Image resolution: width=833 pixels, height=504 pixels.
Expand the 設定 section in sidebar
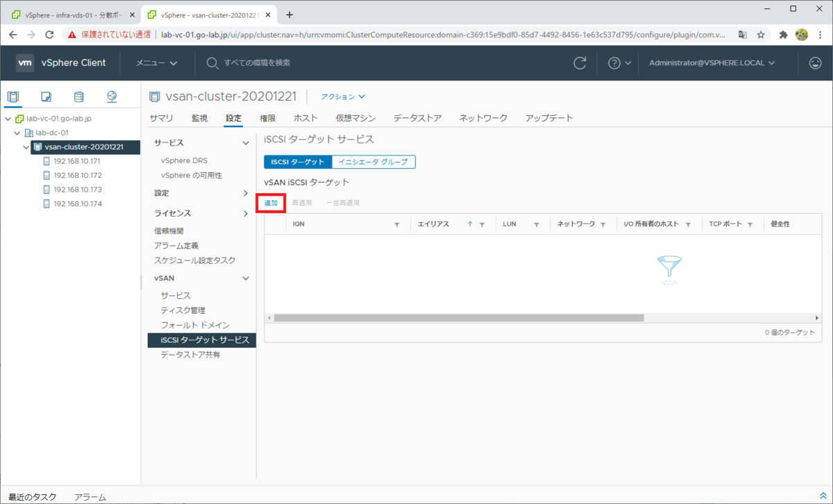(x=245, y=193)
